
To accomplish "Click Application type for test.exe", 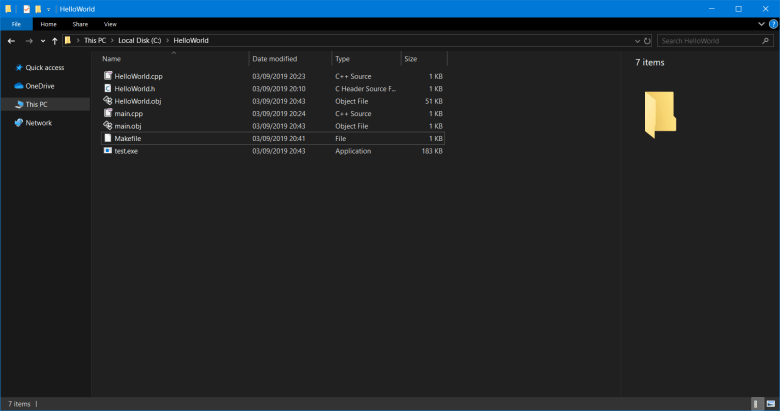I will point(353,151).
